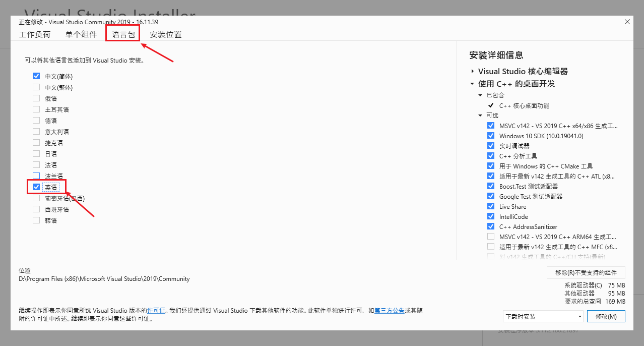Select the 波兰语 checkbox
The width and height of the screenshot is (644, 346).
36,176
